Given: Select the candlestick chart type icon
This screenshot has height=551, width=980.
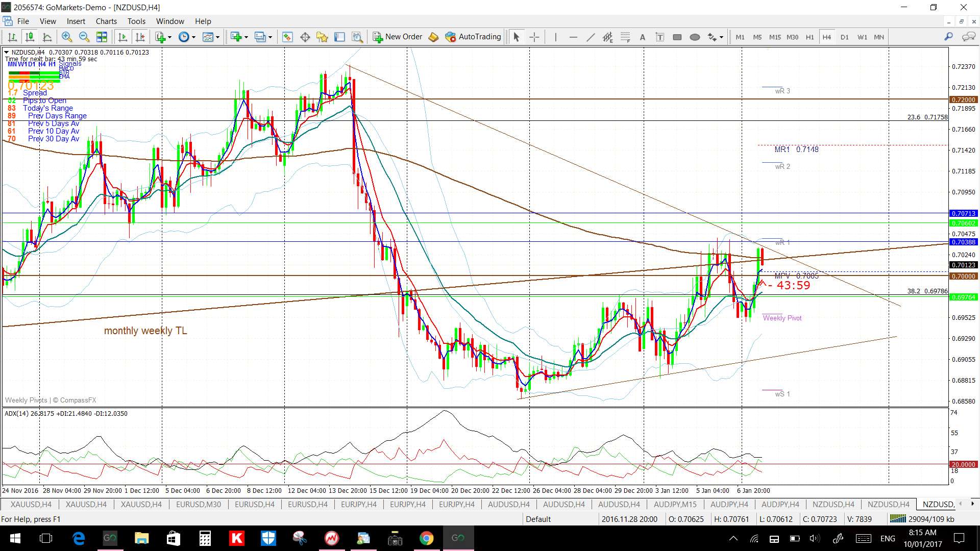Looking at the screenshot, I should pos(30,37).
